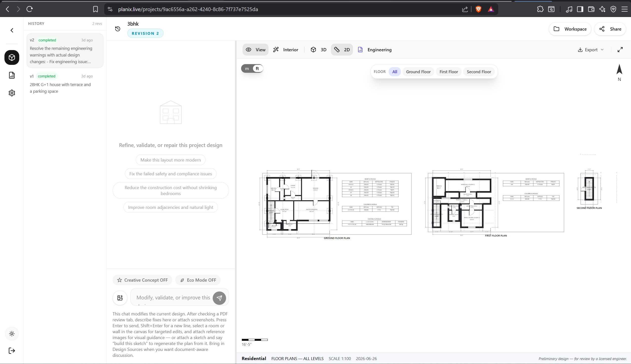Choose 'Improve room adjacencies and natural light'
Viewport: 631px width, 364px height.
pyautogui.click(x=171, y=207)
